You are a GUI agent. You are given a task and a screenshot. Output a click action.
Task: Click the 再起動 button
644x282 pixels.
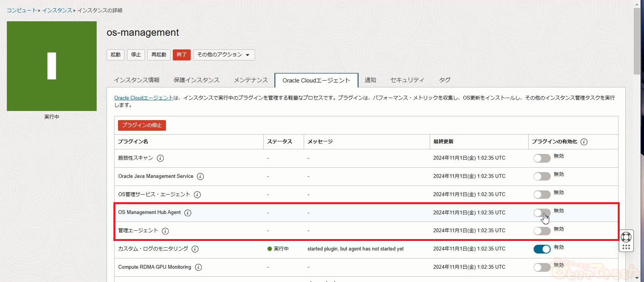tap(159, 55)
